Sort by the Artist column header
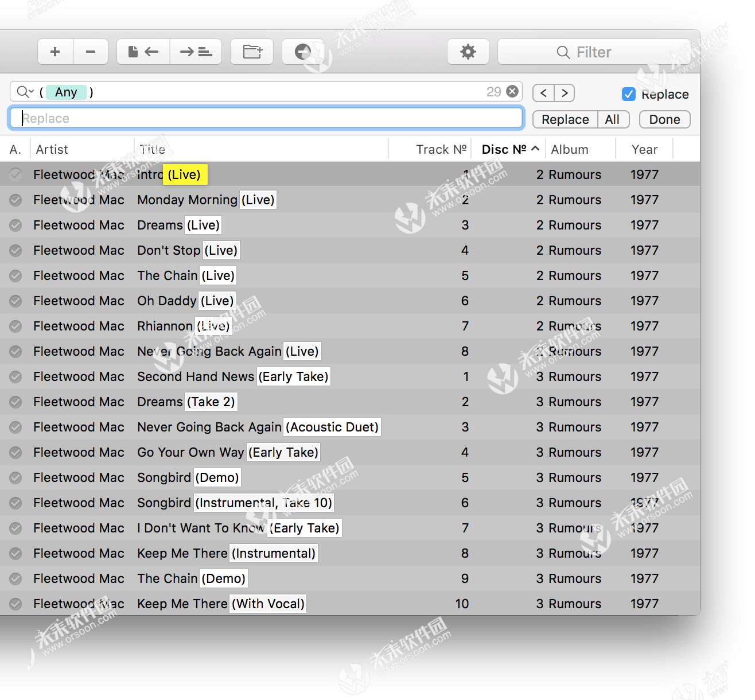This screenshot has width=755, height=700. 82,149
